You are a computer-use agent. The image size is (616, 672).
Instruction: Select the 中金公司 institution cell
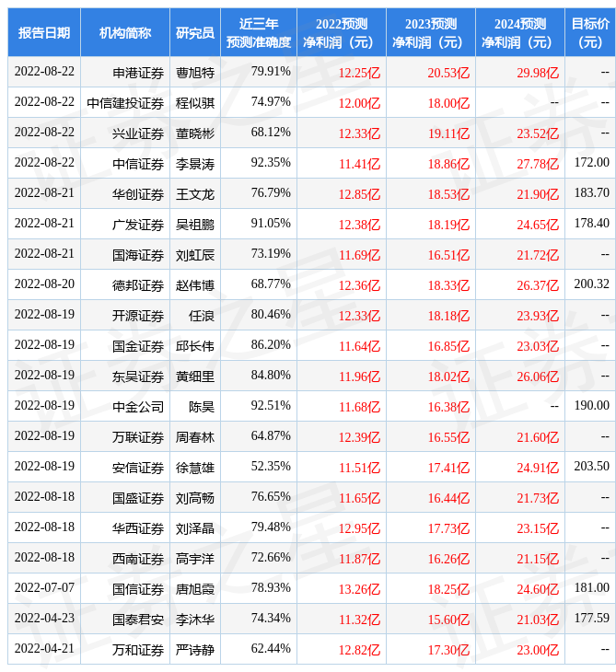pos(124,407)
